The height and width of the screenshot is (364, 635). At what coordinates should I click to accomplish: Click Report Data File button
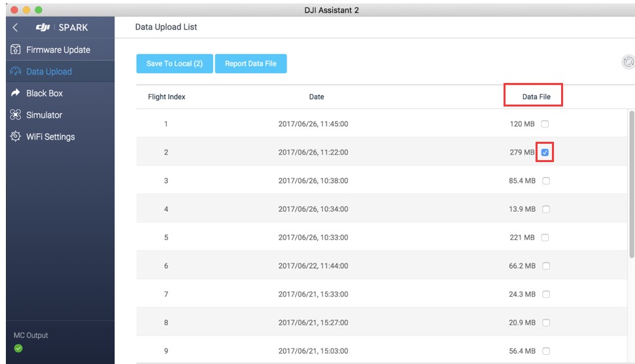pos(250,63)
